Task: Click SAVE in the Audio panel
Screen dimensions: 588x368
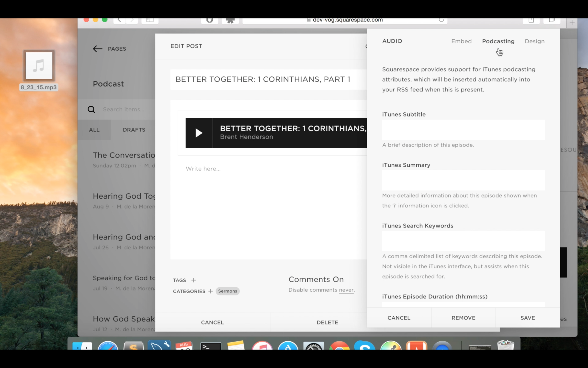Action: (528, 318)
